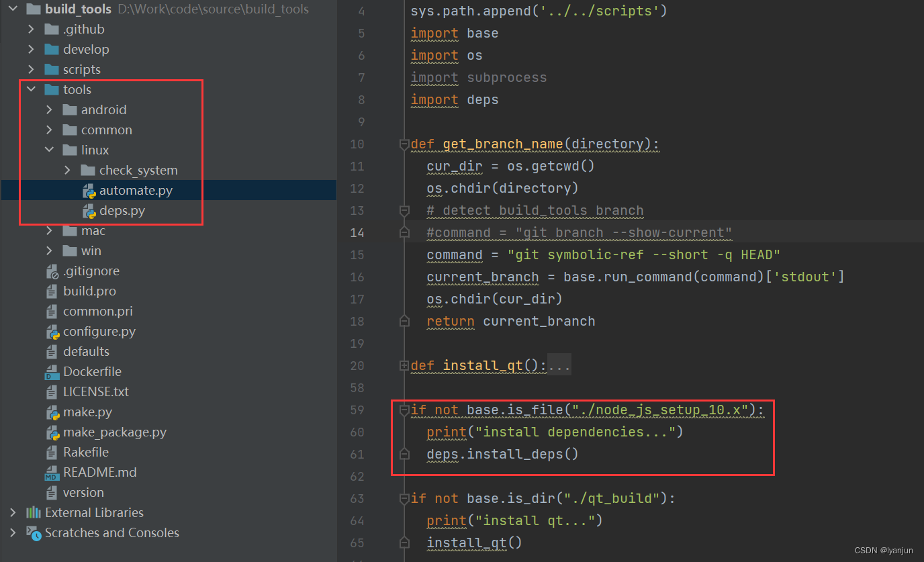
Task: Click fold end marker at line 18
Action: 404,321
